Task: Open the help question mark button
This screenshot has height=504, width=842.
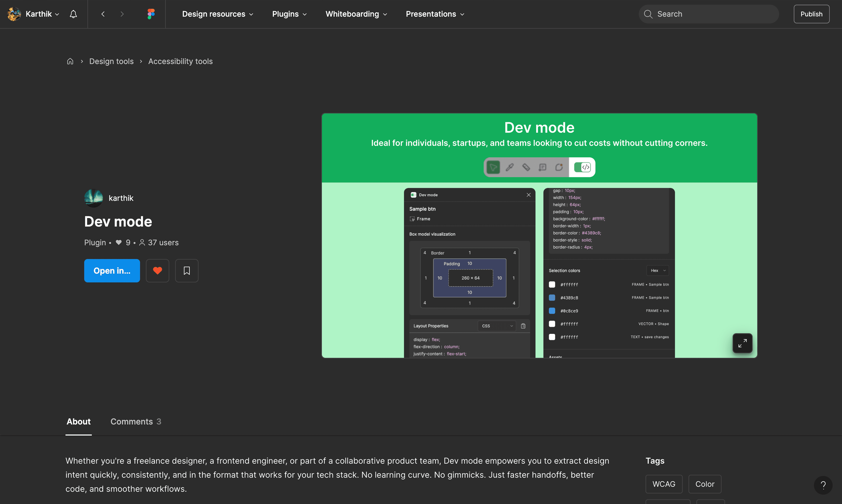Action: coord(823,485)
